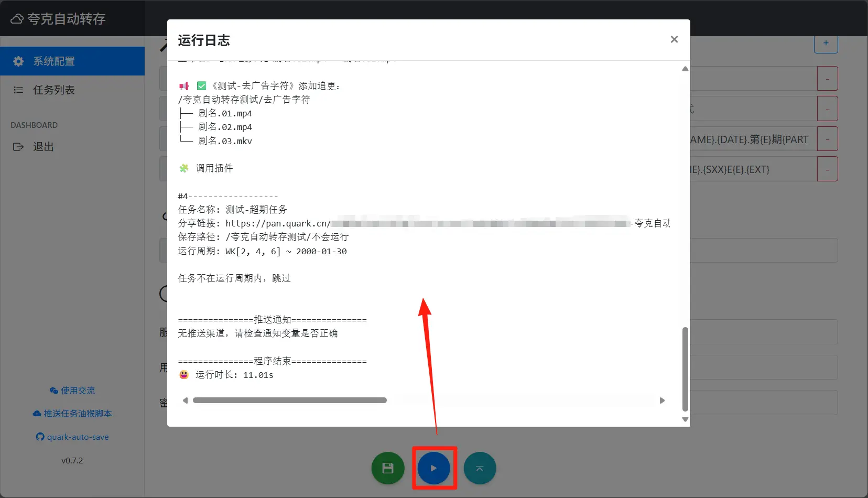868x498 pixels.
Task: Open the 使用交流 link
Action: pyautogui.click(x=72, y=391)
